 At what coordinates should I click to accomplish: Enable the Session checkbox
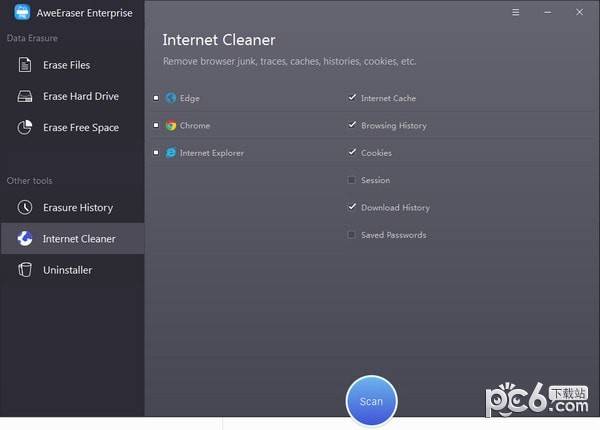point(351,180)
